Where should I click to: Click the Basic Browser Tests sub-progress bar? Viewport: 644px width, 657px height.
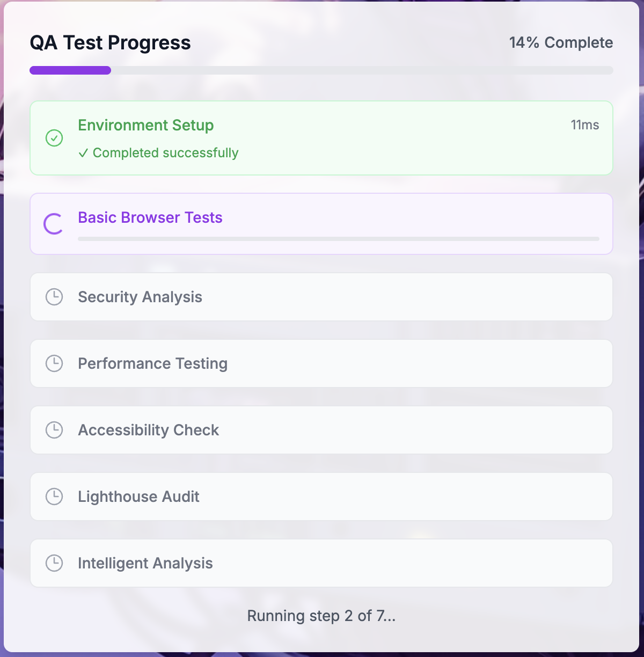click(338, 239)
